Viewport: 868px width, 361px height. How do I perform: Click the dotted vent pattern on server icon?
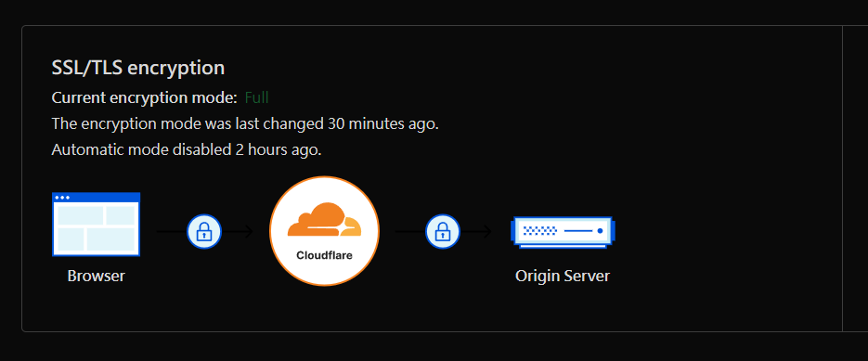click(539, 230)
